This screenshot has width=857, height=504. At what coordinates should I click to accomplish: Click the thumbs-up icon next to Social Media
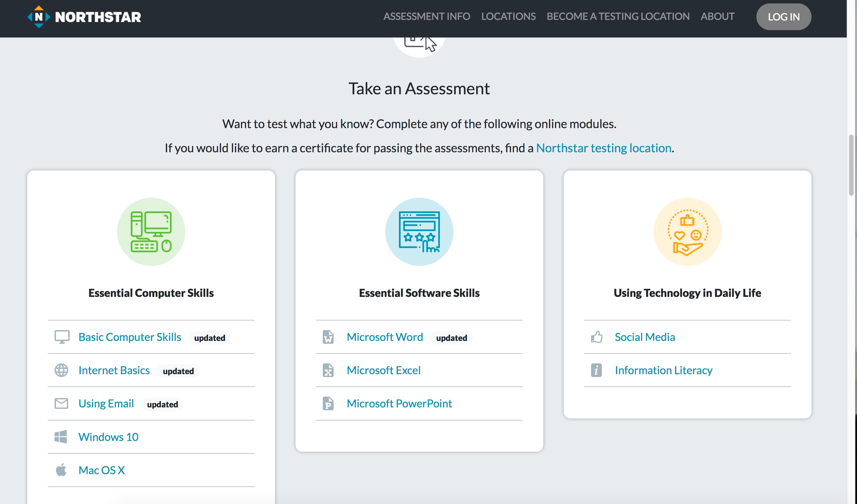596,337
